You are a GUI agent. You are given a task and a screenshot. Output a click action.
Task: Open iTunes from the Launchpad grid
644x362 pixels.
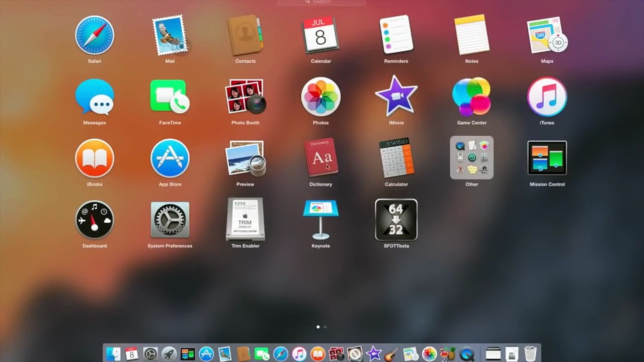(547, 97)
